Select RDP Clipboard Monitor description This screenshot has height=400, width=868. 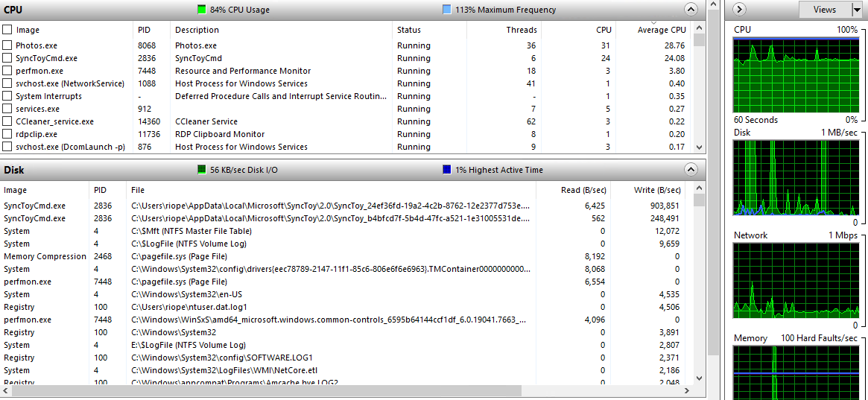(x=220, y=134)
